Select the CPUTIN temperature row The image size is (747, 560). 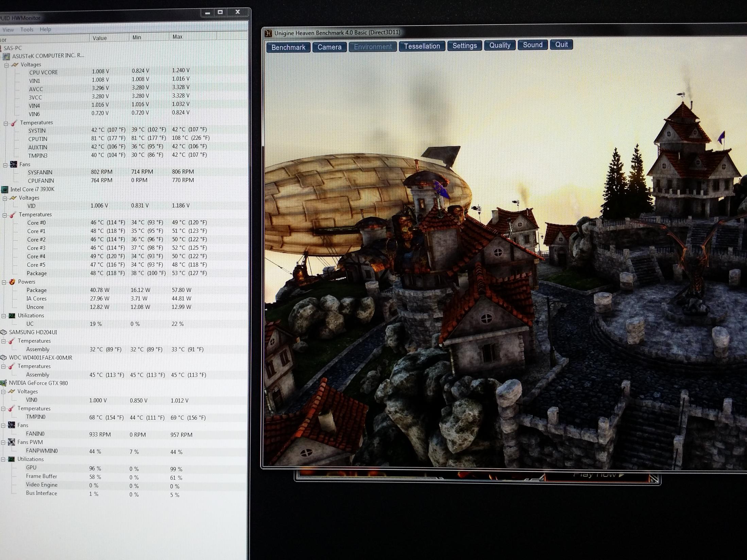38,139
